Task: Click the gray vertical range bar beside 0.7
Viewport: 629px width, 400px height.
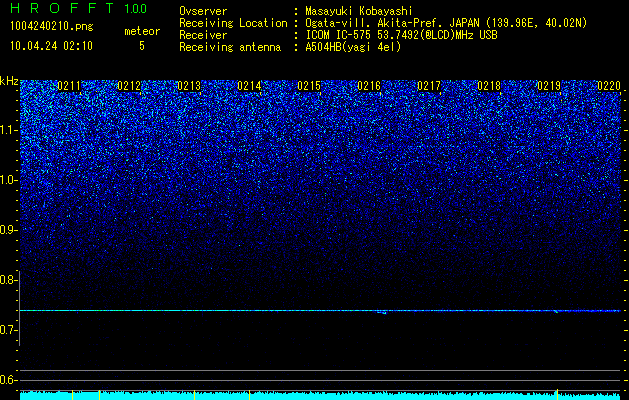Action: click(19, 308)
